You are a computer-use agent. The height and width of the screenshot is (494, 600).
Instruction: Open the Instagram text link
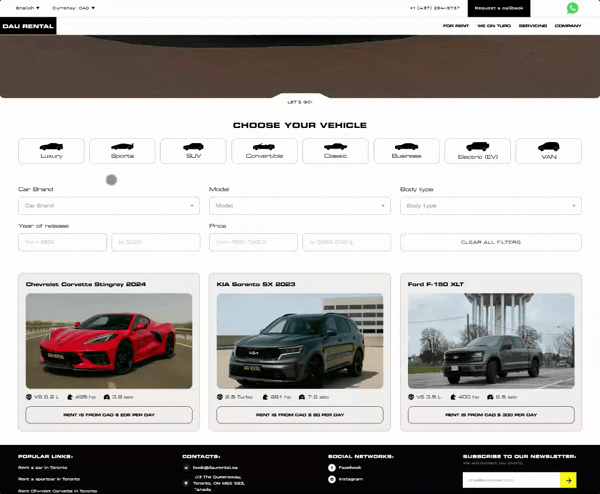tap(351, 479)
